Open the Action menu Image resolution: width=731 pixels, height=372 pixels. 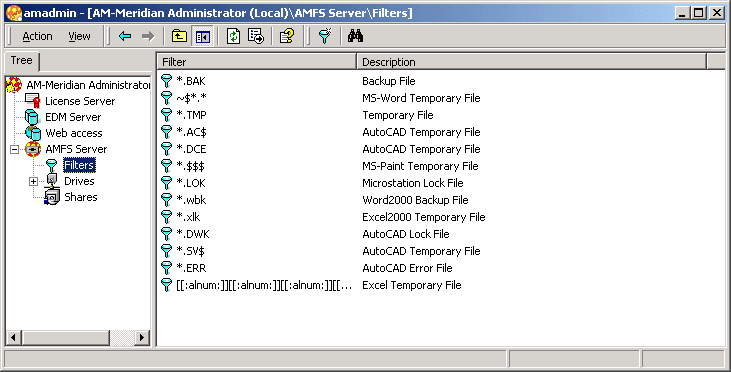click(x=37, y=36)
